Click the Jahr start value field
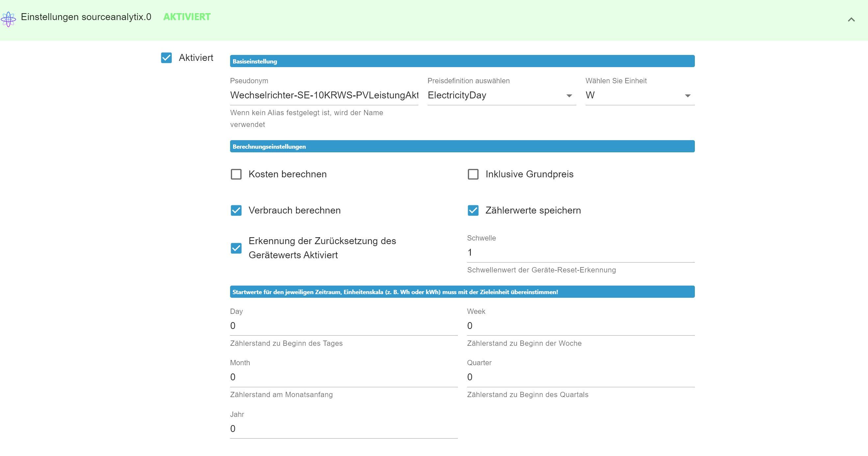 tap(343, 429)
